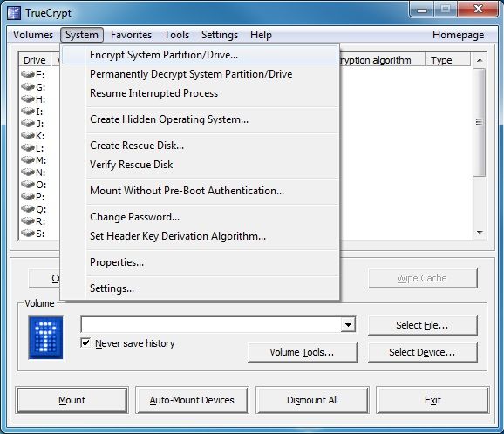Click the Mount button
Viewport: 504px width, 434px height.
(72, 400)
